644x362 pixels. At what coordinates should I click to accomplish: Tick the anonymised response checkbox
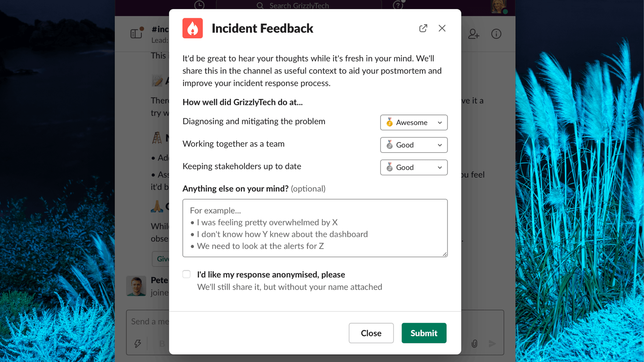(186, 274)
